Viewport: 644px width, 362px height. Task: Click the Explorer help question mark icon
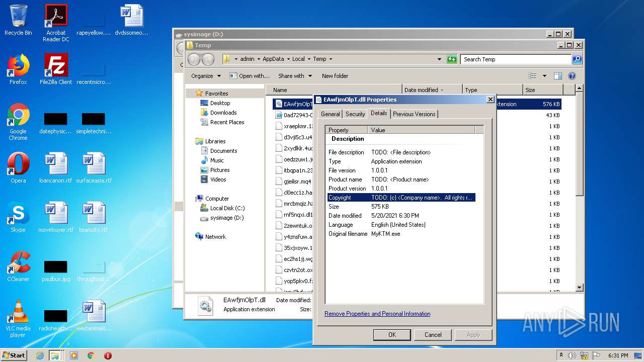point(572,76)
